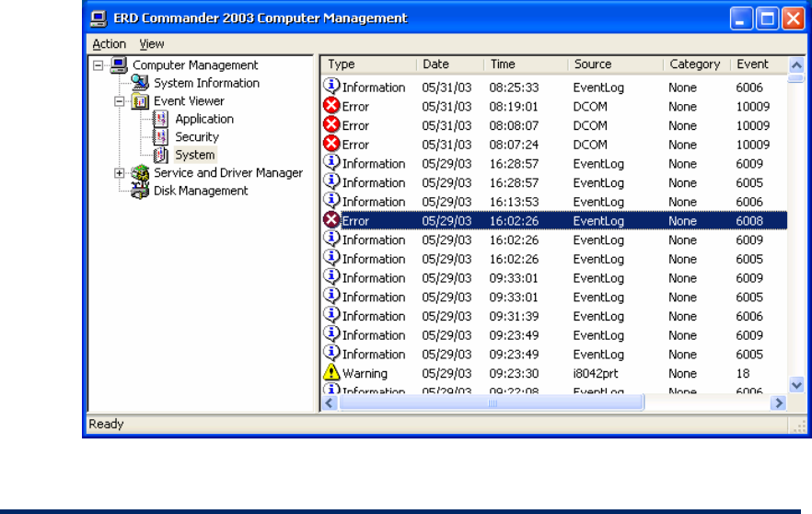Viewport: 812px width, 514px height.
Task: Select event ID 18 in Warning row
Action: click(743, 374)
